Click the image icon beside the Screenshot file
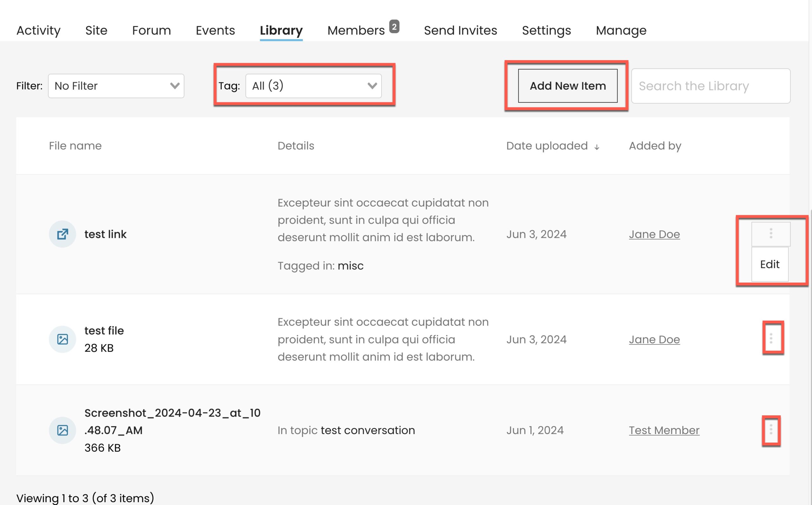 click(62, 430)
